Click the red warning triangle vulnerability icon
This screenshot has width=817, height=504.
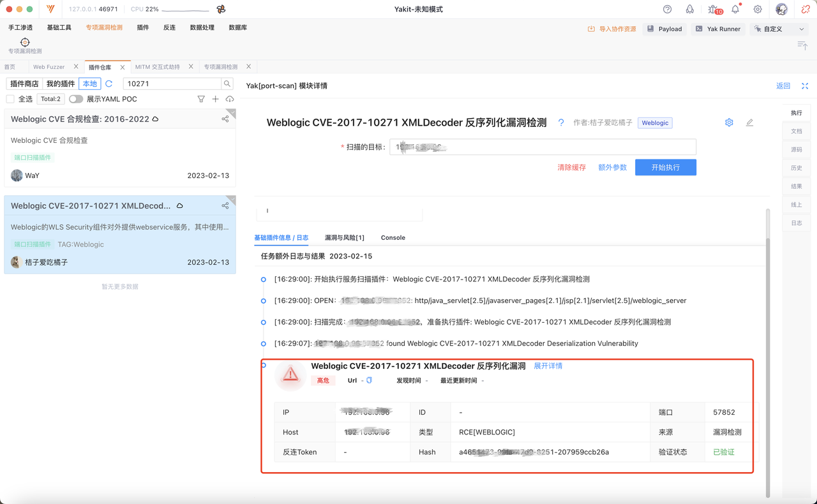point(290,374)
